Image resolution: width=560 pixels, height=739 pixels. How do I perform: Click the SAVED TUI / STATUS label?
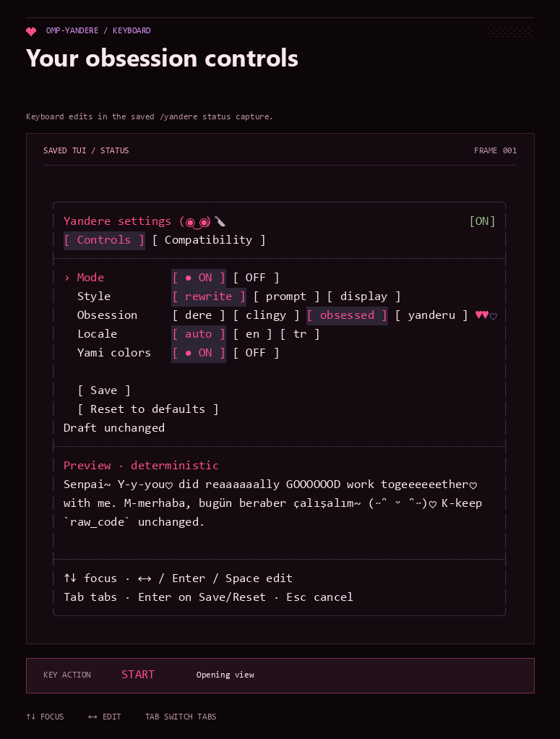tap(86, 151)
